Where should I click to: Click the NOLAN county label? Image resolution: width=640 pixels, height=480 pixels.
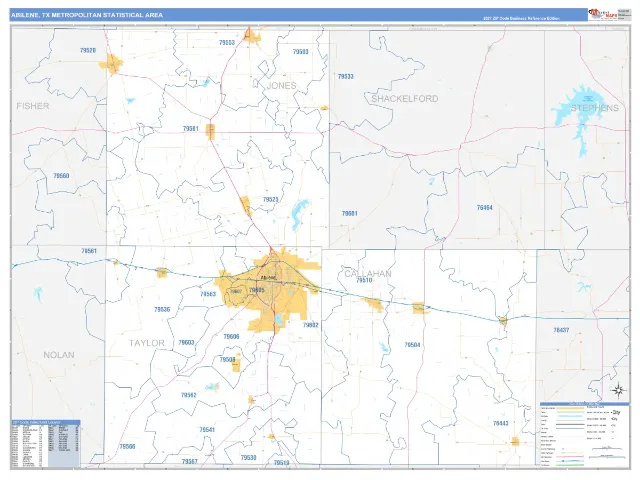point(59,355)
